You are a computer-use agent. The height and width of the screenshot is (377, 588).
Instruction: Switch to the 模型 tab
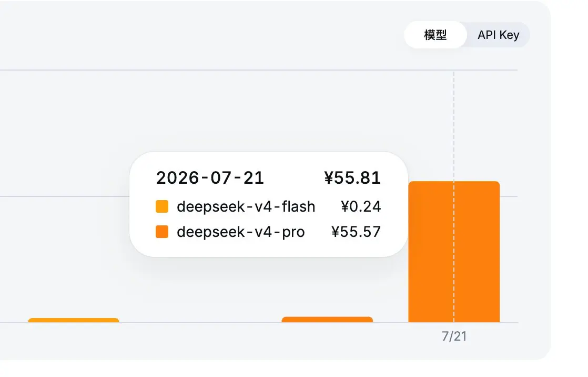[435, 35]
